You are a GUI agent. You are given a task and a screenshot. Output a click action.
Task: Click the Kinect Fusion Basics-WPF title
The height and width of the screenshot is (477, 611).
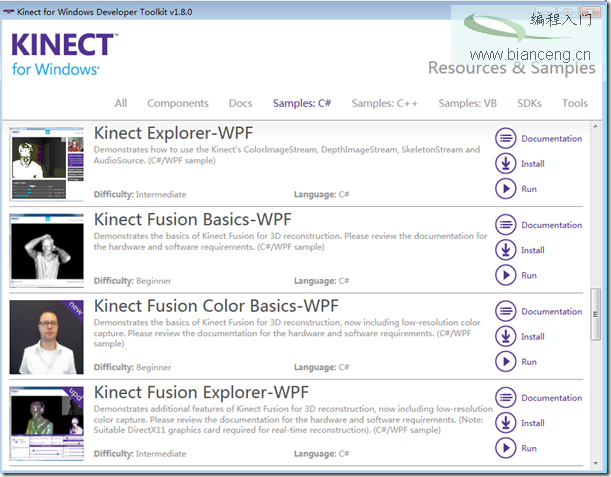[x=192, y=219]
